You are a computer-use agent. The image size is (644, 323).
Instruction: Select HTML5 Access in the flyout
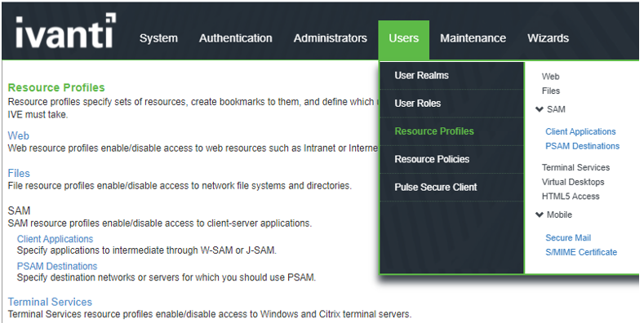coord(571,197)
